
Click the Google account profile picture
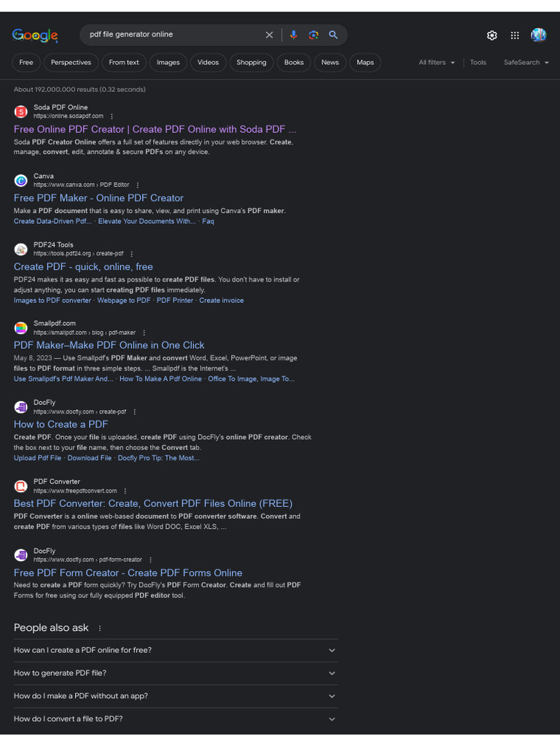click(538, 35)
